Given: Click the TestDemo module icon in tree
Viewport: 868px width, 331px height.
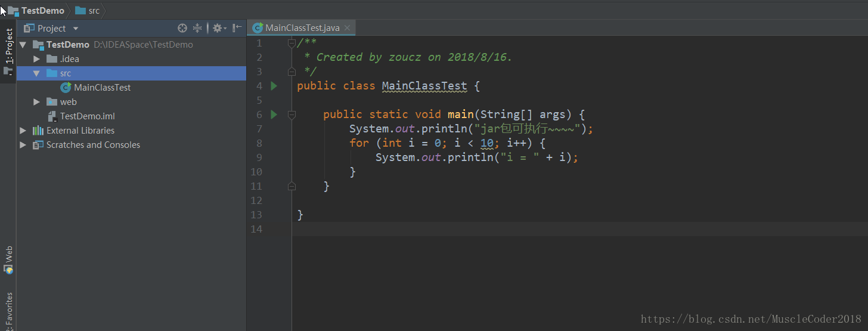Looking at the screenshot, I should point(38,45).
